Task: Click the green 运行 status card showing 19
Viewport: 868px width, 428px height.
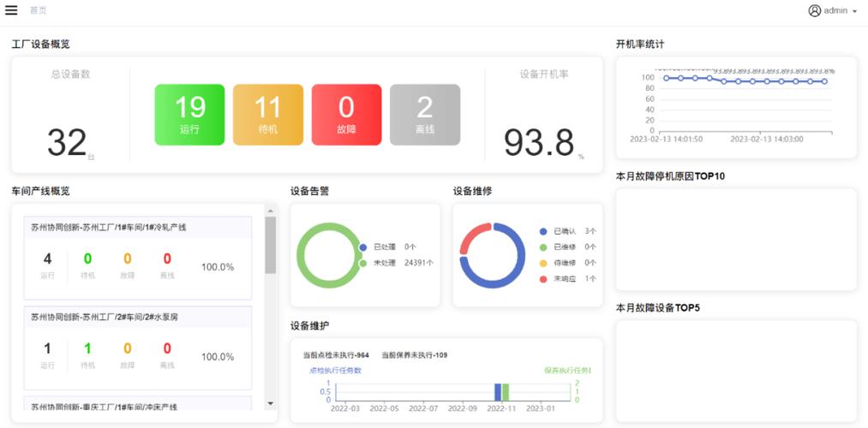Action: pos(189,115)
